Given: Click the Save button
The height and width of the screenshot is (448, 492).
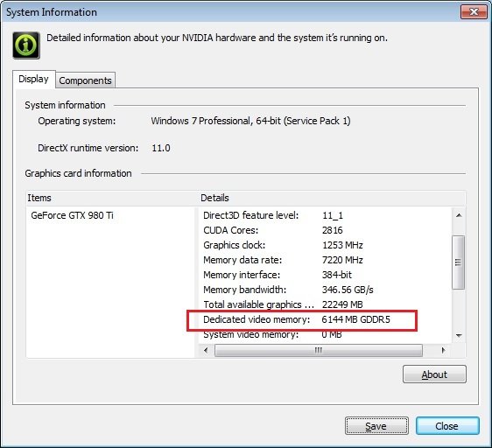Looking at the screenshot, I should 376,426.
